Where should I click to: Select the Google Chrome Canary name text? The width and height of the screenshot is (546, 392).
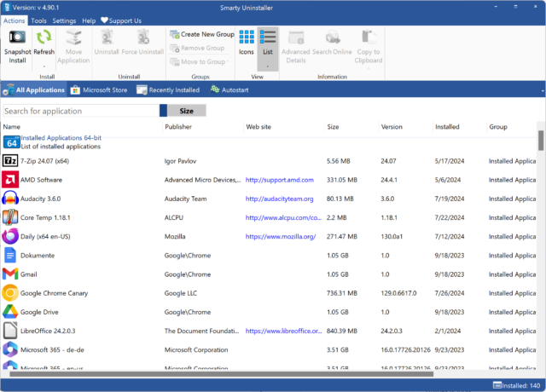tap(54, 293)
